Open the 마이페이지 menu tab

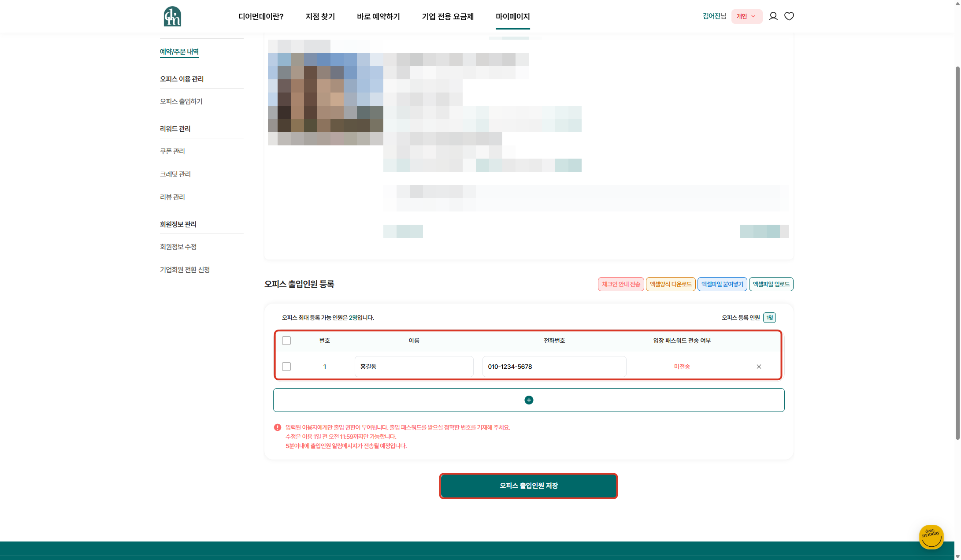pos(512,17)
